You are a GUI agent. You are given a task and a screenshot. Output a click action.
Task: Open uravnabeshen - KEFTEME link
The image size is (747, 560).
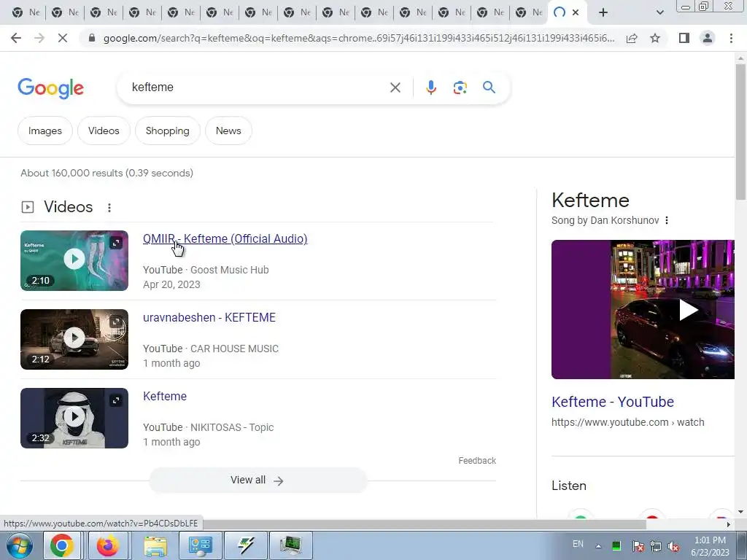(x=209, y=317)
